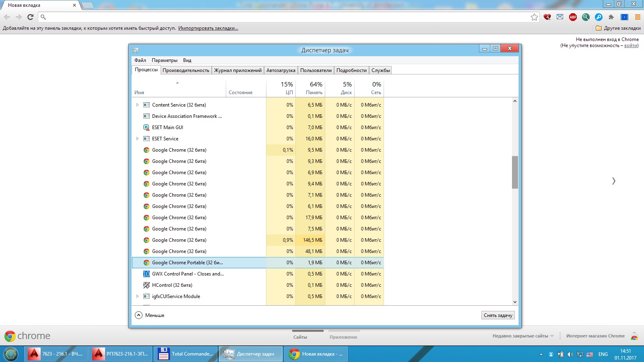Click the volume icon in the system tray
The image size is (644, 362).
[x=570, y=354]
